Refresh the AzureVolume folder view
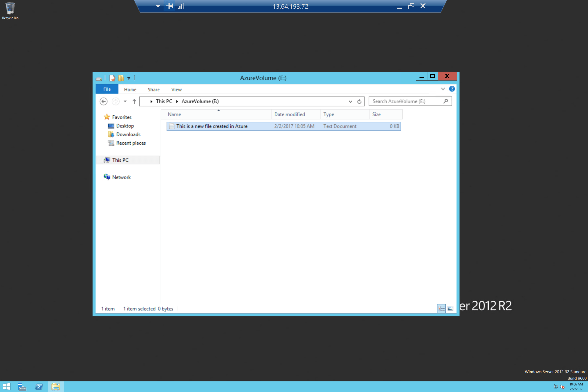Image resolution: width=588 pixels, height=392 pixels. 359,101
